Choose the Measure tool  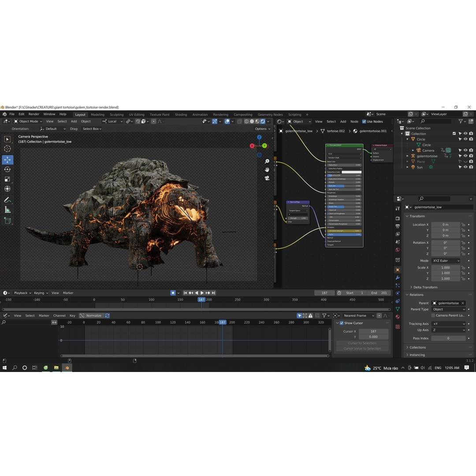click(7, 210)
